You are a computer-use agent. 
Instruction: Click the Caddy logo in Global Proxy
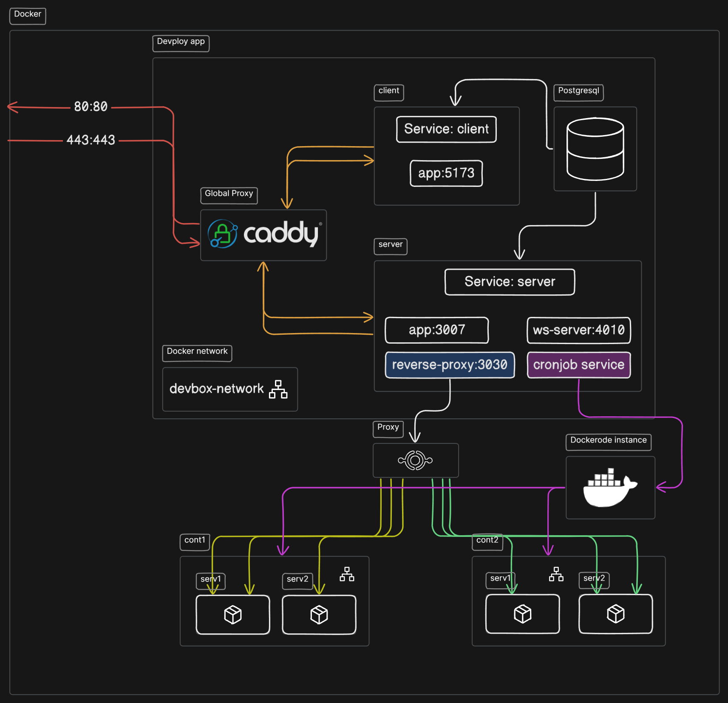pos(263,234)
